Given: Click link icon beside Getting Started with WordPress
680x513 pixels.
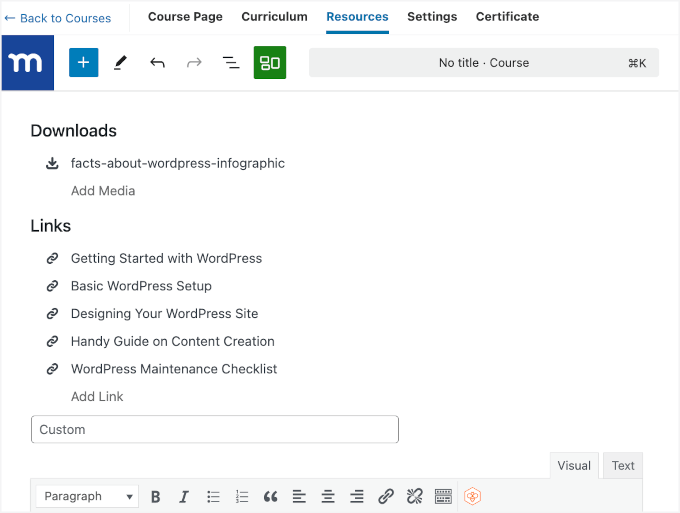Looking at the screenshot, I should coord(52,258).
